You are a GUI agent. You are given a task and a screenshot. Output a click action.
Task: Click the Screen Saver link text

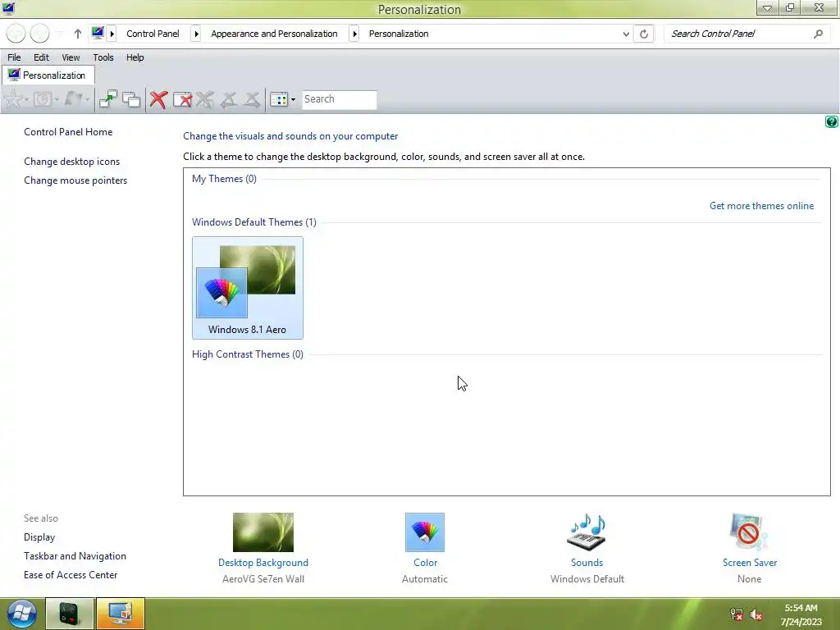pos(750,563)
